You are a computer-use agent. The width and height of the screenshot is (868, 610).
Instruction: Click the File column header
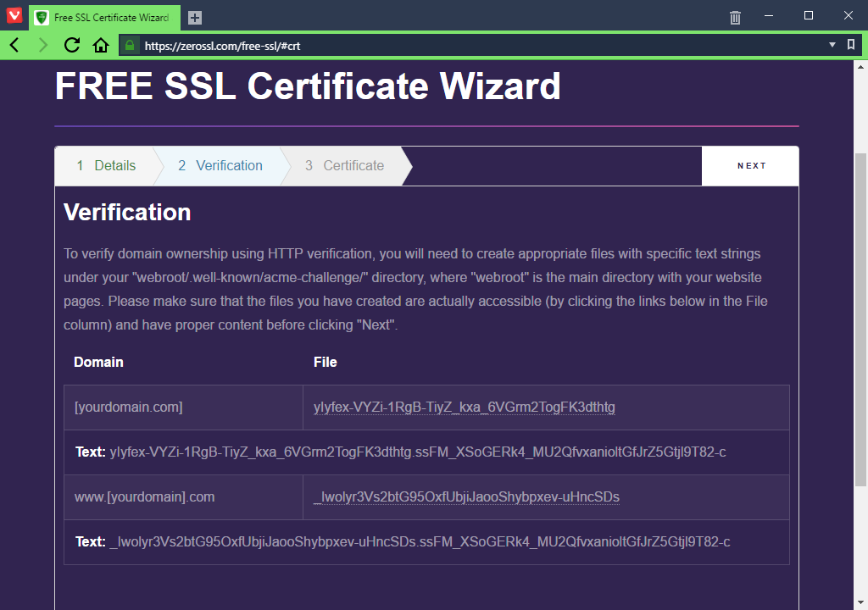pyautogui.click(x=325, y=362)
